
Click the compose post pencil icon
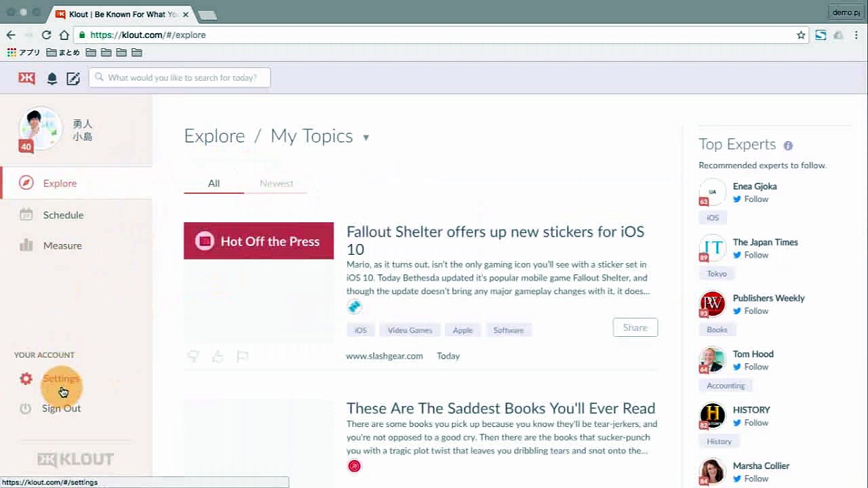coord(73,78)
